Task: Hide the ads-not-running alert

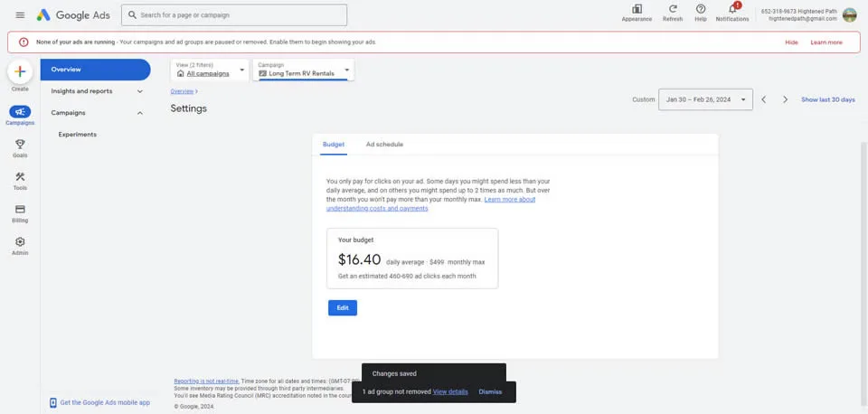Action: tap(792, 42)
